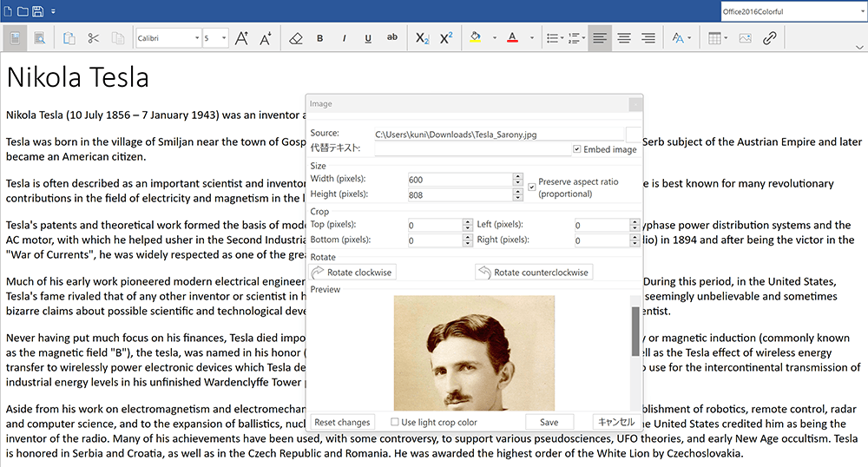Image resolution: width=868 pixels, height=467 pixels.
Task: Enable Use light crop color
Action: click(395, 423)
